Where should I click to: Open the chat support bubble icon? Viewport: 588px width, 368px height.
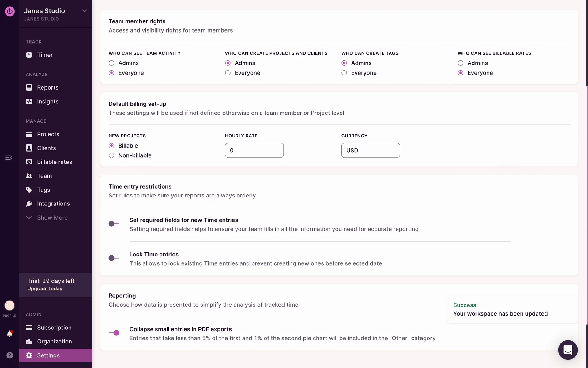(567, 350)
